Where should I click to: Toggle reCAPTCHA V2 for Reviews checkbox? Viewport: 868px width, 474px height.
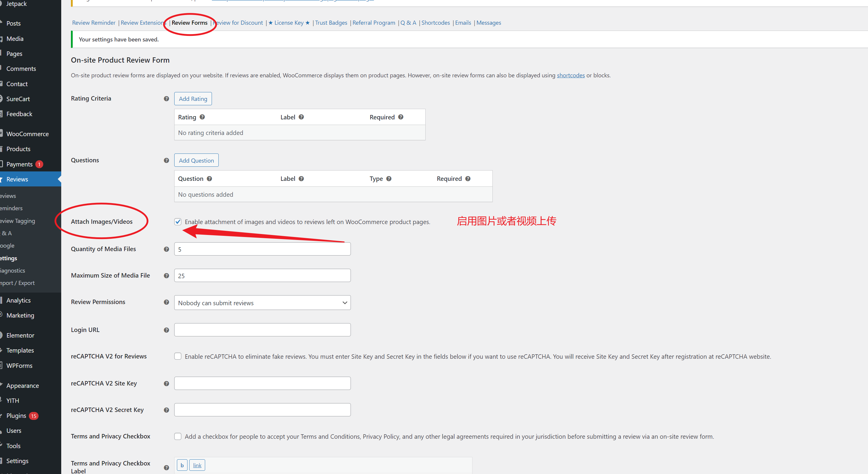click(x=177, y=356)
